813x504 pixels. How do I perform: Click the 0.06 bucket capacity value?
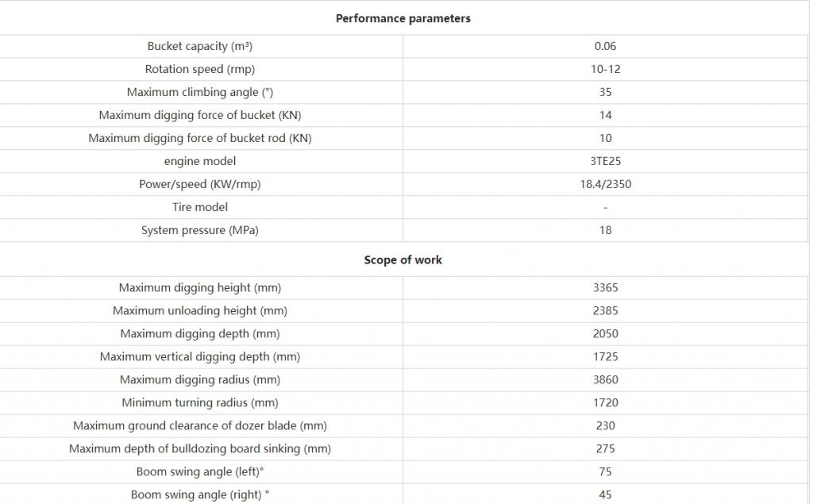click(x=605, y=46)
